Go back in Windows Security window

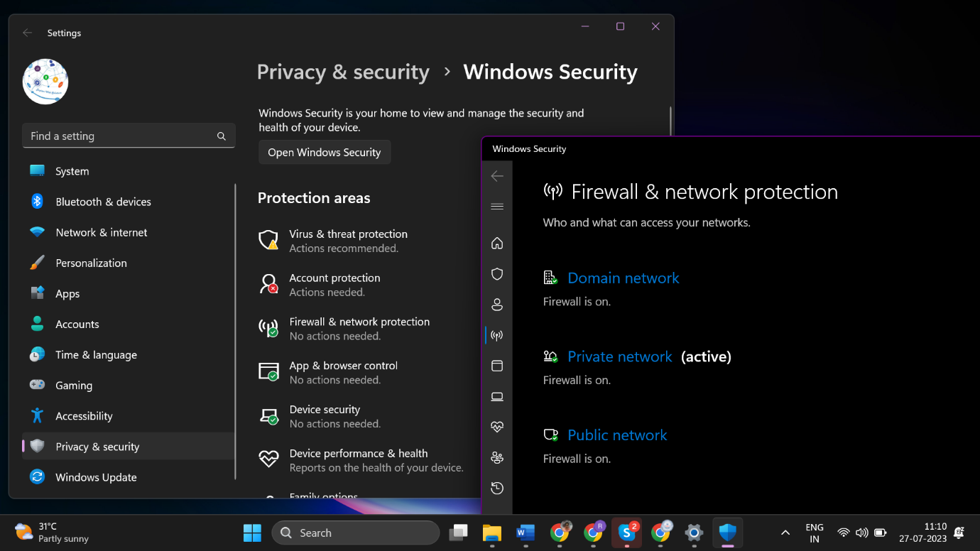tap(497, 176)
